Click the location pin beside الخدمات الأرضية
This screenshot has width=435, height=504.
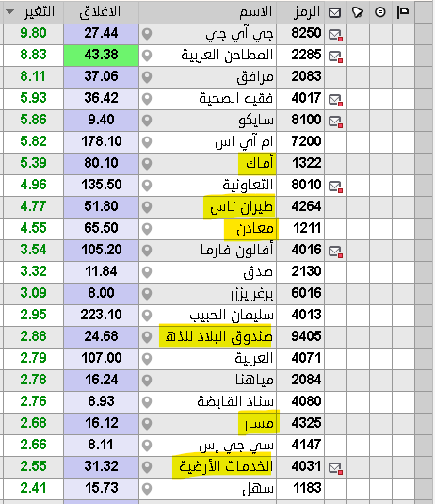click(147, 467)
